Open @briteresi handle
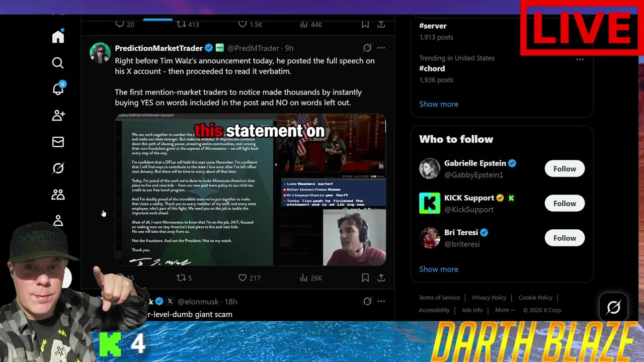Viewport: 644px width, 362px height. 462,244
